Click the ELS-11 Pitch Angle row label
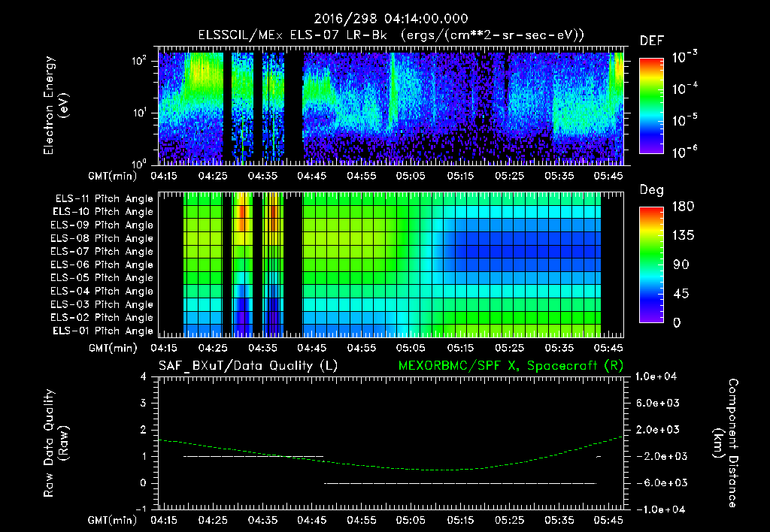This screenshot has width=770, height=532. pos(104,199)
